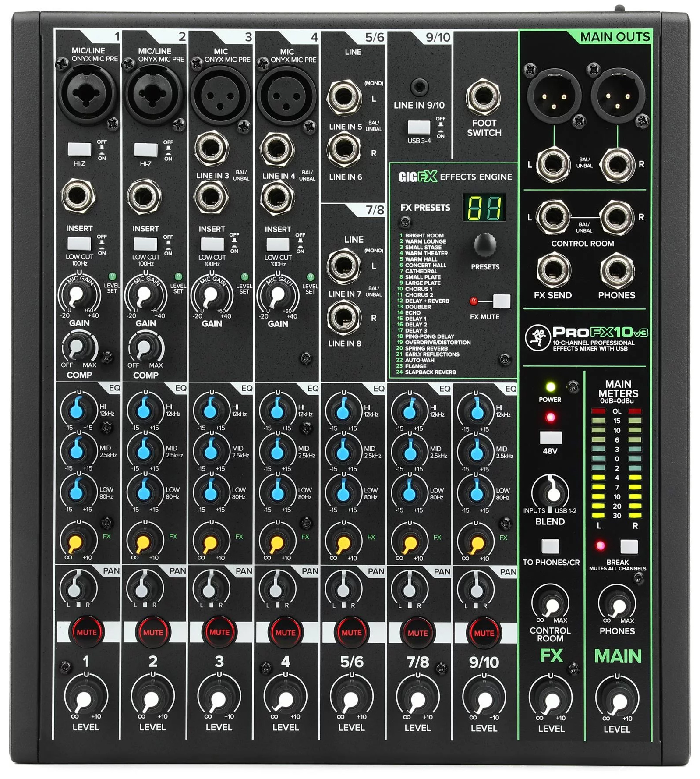Mute channel 9/10 with its MUTE button
Viewport: 700px width, 779px height.
(484, 633)
